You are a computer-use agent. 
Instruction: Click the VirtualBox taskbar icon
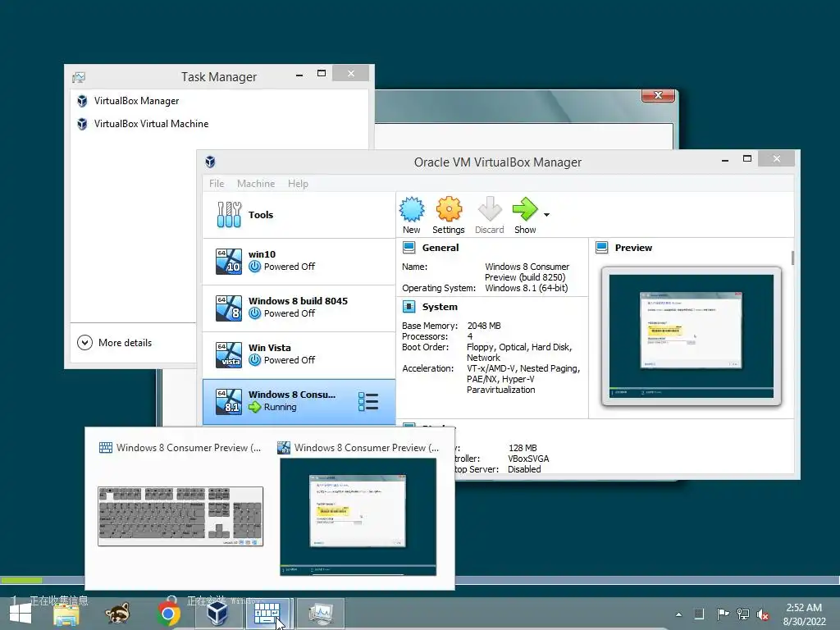pyautogui.click(x=217, y=614)
